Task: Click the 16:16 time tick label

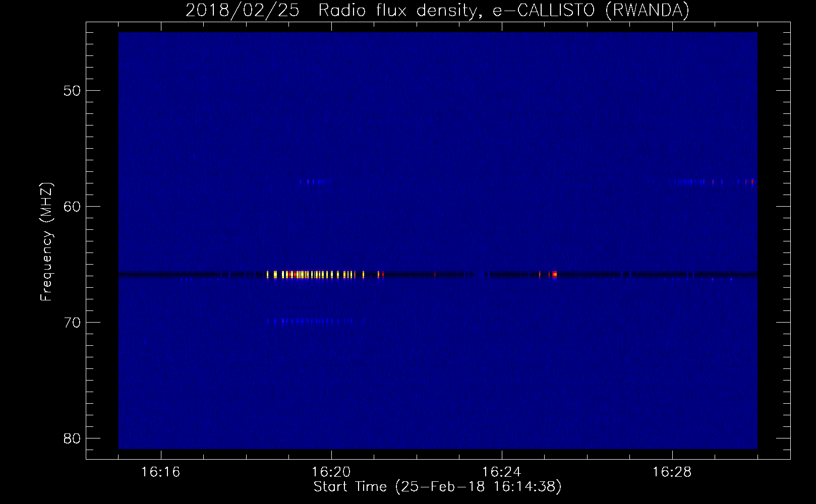Action: point(161,472)
